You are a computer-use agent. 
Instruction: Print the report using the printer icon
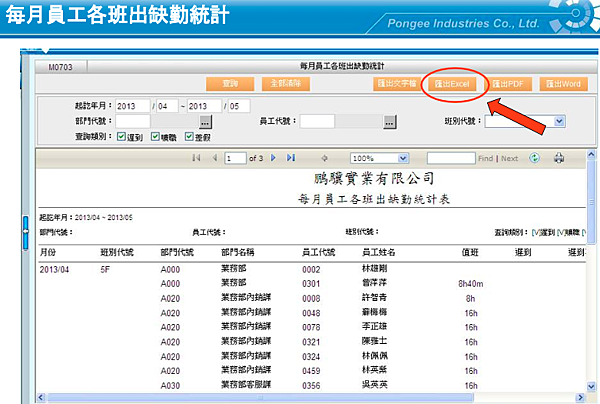click(x=559, y=158)
